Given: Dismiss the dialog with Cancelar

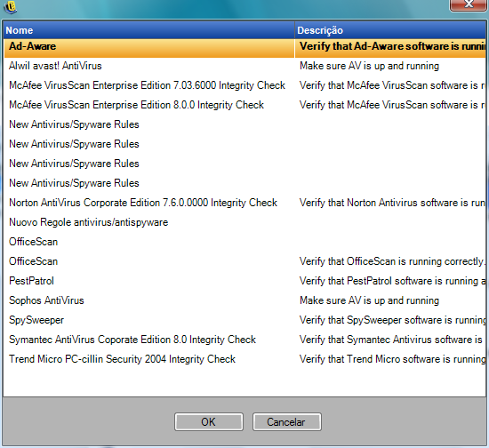Looking at the screenshot, I should pyautogui.click(x=286, y=422).
